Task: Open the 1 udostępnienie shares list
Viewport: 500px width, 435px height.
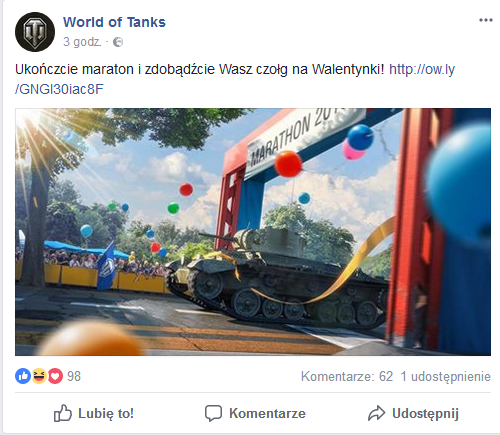Action: click(446, 376)
